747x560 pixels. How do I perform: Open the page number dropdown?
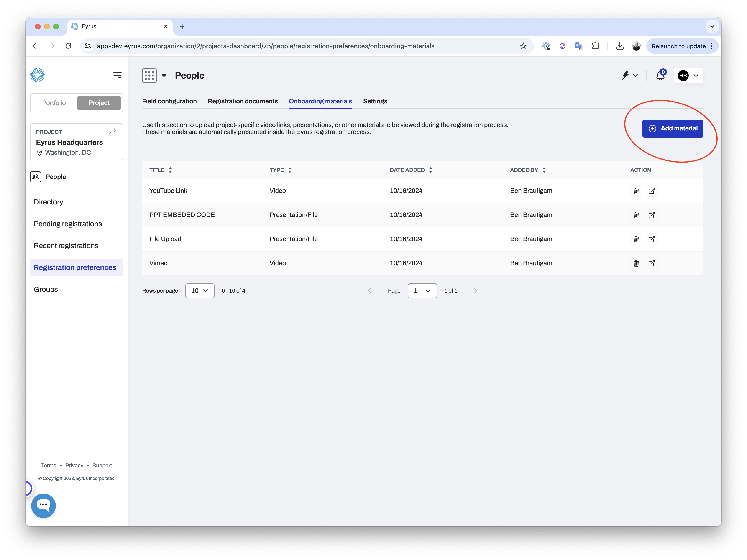(422, 291)
